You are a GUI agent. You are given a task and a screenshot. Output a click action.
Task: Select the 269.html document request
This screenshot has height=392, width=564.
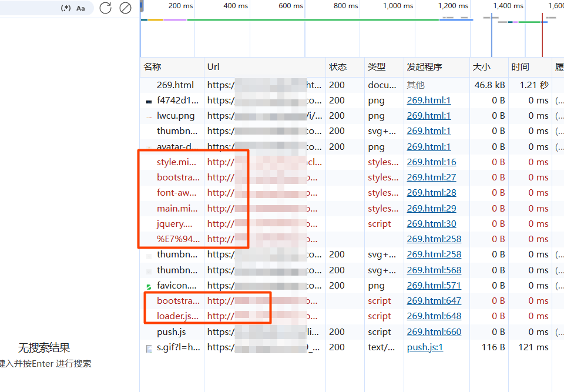175,85
